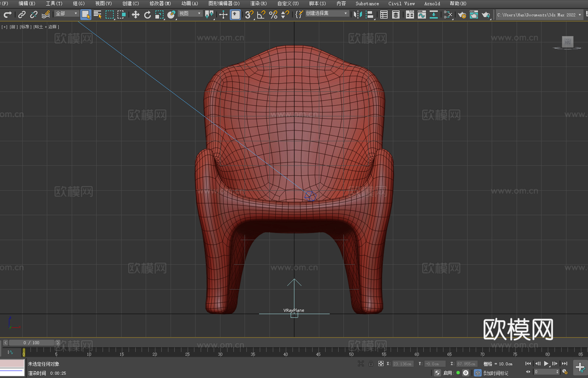The image size is (588, 378).
Task: Select the Move tool in toolbar
Action: (x=135, y=14)
